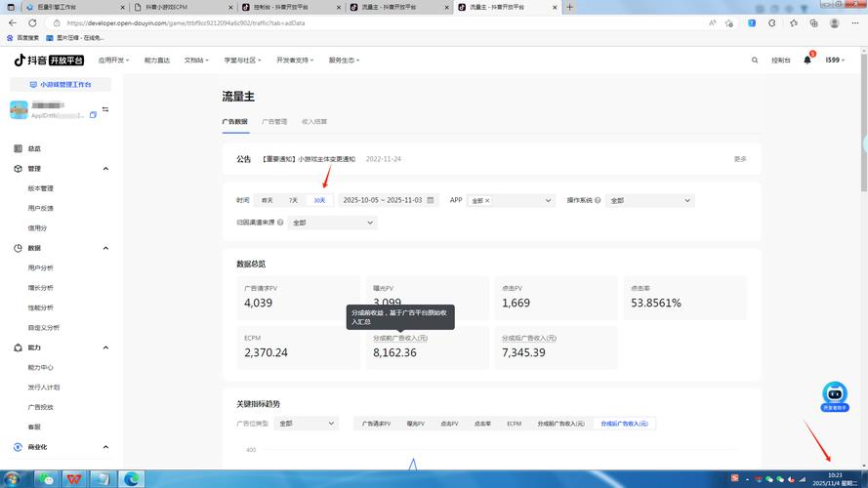
Task: Click the game app avatar thumbnail
Action: click(x=19, y=109)
